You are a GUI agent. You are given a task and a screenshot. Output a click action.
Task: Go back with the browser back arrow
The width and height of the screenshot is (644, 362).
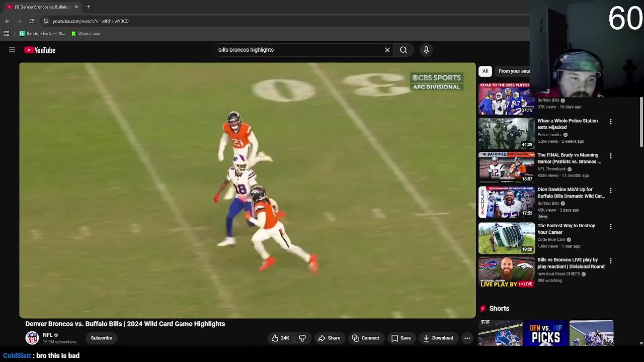[x=8, y=21]
